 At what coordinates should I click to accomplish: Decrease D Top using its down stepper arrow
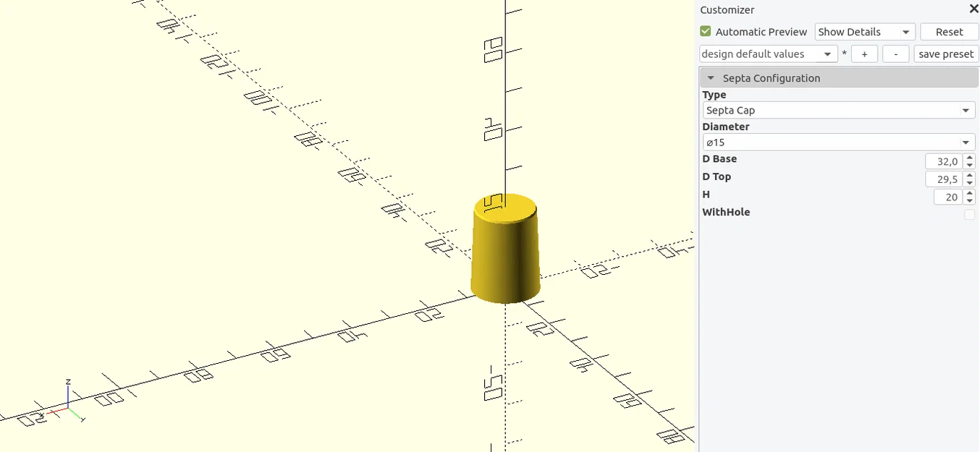coord(970,182)
